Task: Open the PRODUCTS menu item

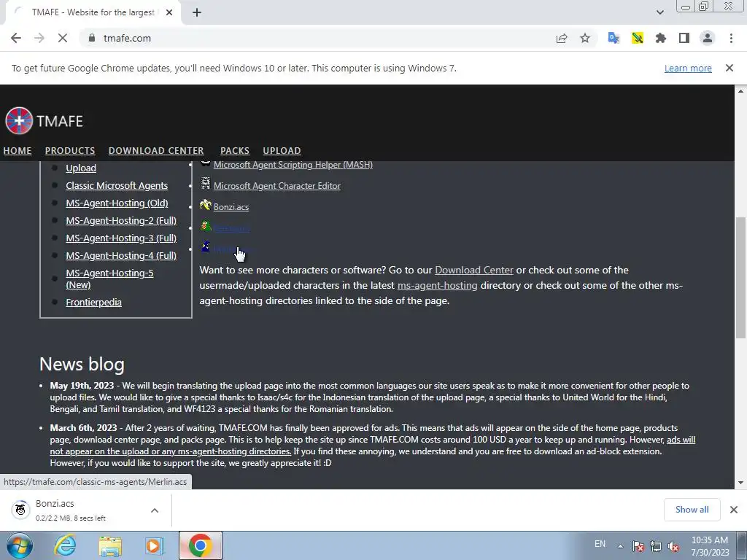Action: 70,150
